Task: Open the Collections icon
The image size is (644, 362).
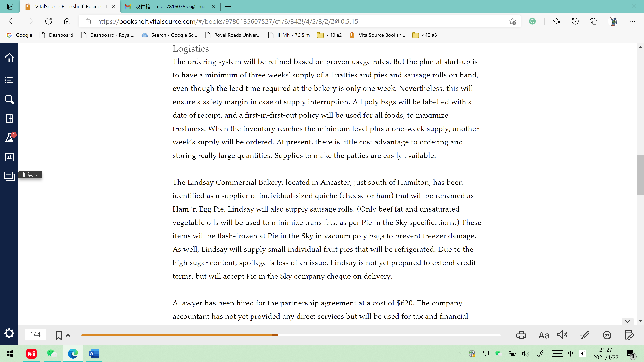Action: 594,21
